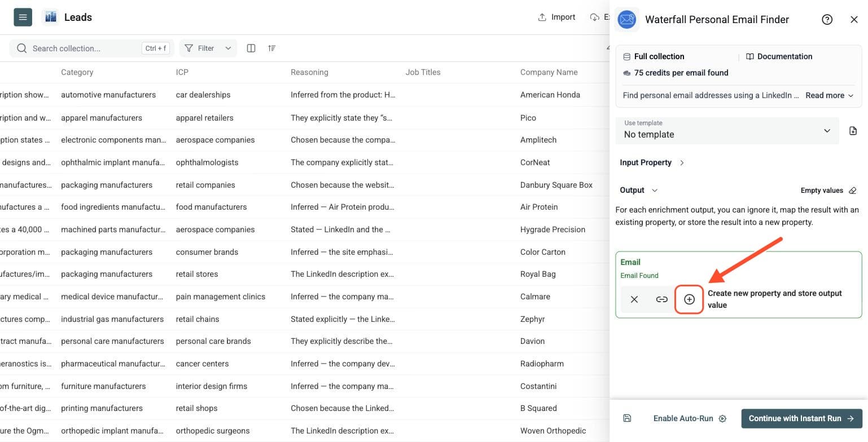The width and height of the screenshot is (868, 442).
Task: Click the Job Titles column header
Action: click(423, 72)
